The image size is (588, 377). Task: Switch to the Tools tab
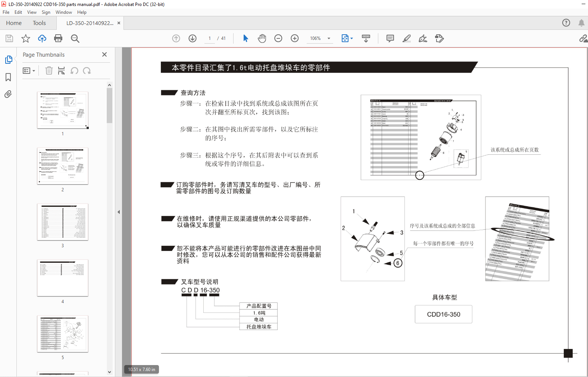(39, 23)
